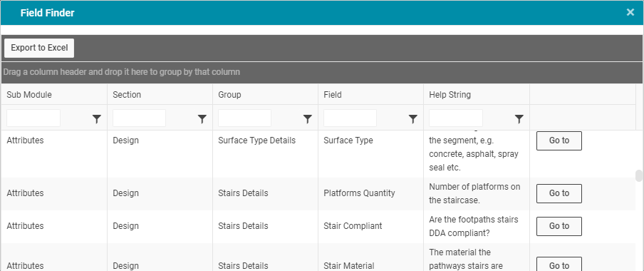Open the Sub Module filter funnel icon
The width and height of the screenshot is (644, 271).
[96, 119]
